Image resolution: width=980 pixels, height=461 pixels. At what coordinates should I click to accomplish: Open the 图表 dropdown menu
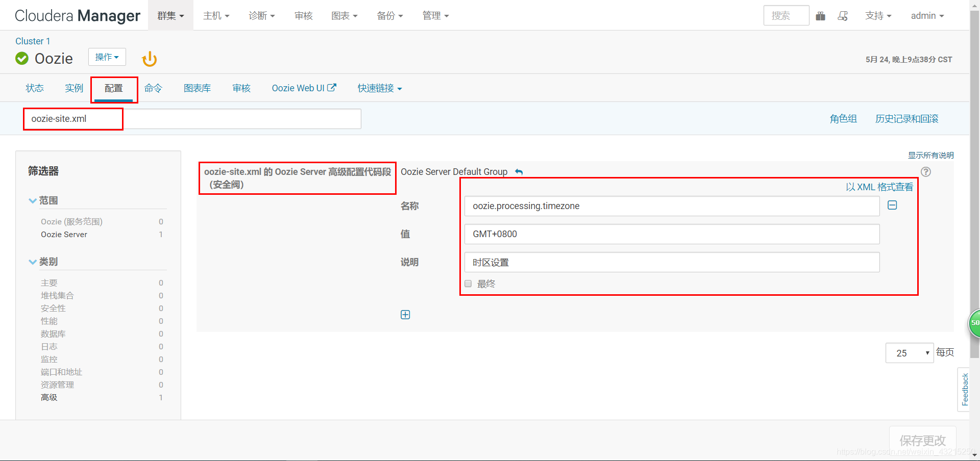tap(345, 16)
